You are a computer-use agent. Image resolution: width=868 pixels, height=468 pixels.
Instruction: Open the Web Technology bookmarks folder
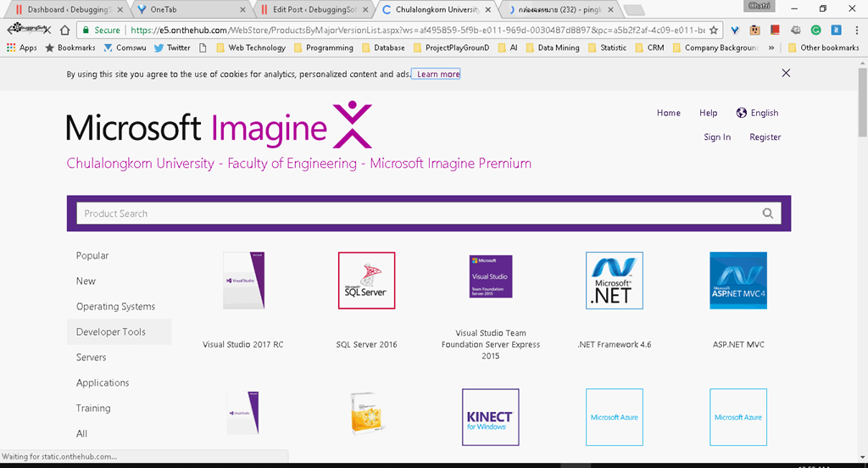251,47
